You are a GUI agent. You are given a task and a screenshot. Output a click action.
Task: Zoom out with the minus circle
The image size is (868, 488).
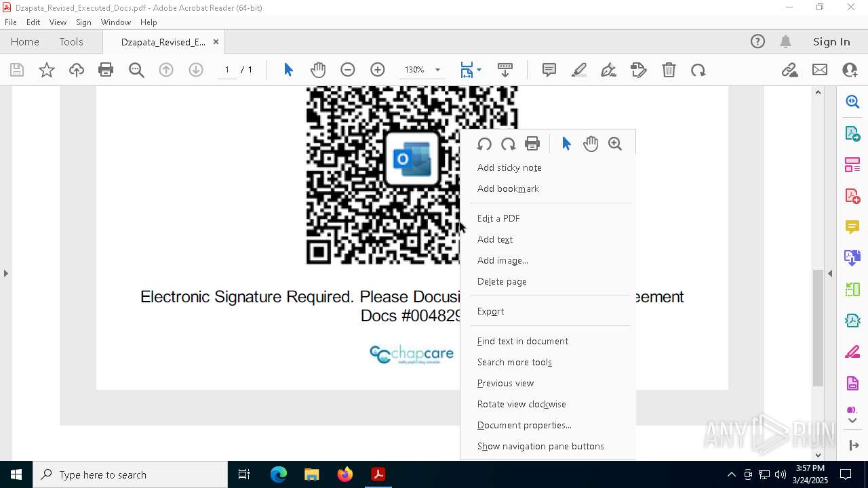pyautogui.click(x=348, y=70)
